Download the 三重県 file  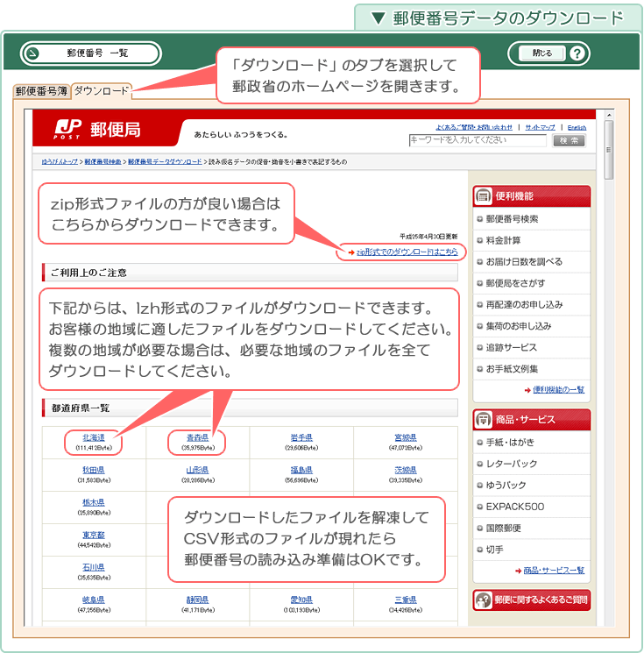pos(406,600)
